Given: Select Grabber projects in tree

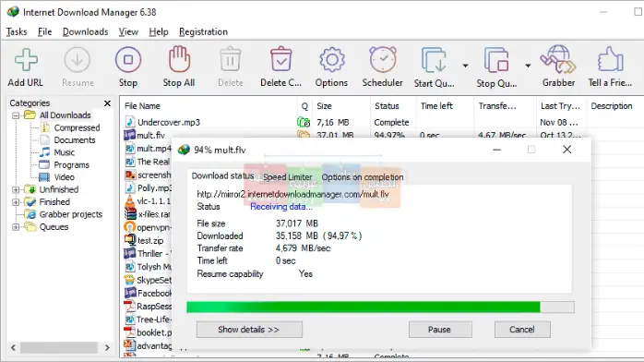Looking at the screenshot, I should point(71,214).
